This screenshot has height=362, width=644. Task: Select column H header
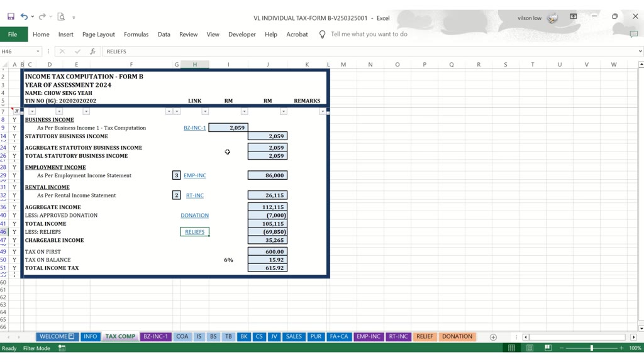coord(195,65)
